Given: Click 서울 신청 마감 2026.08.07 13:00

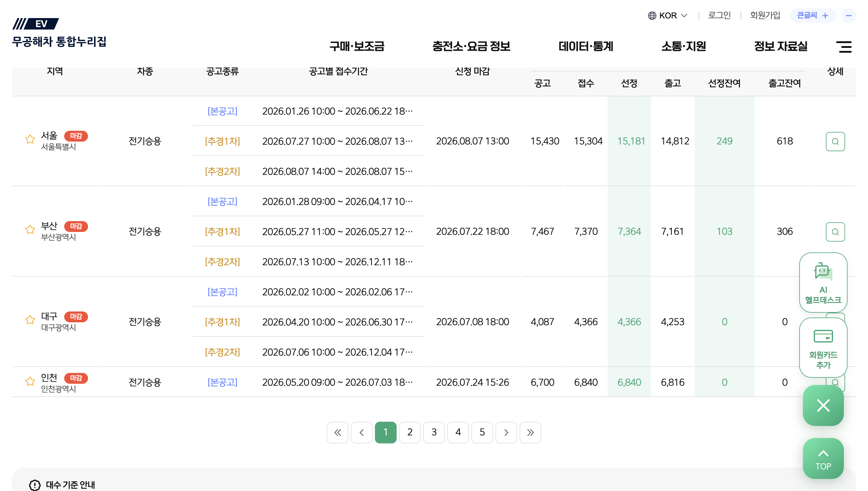Looking at the screenshot, I should pos(472,141).
